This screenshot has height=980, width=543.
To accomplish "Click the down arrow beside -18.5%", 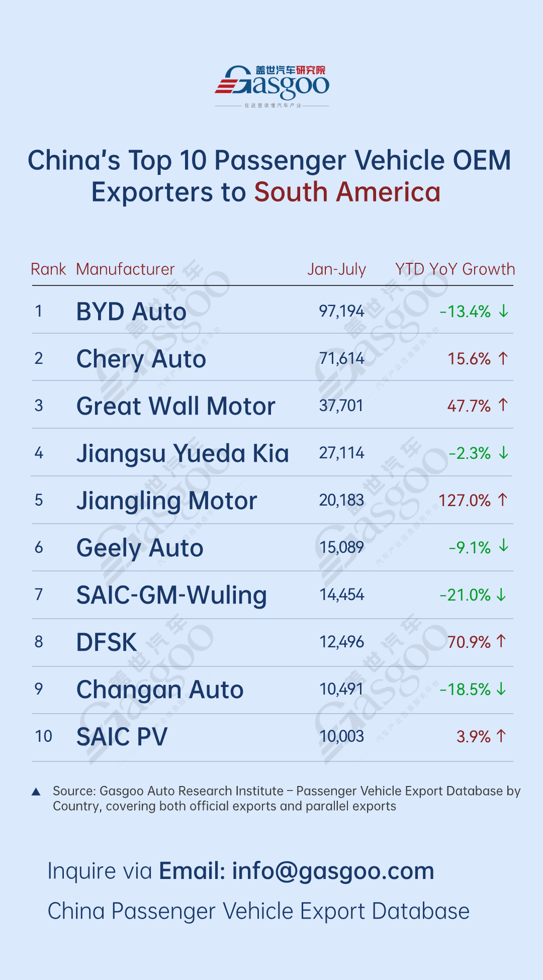I will click(x=501, y=689).
